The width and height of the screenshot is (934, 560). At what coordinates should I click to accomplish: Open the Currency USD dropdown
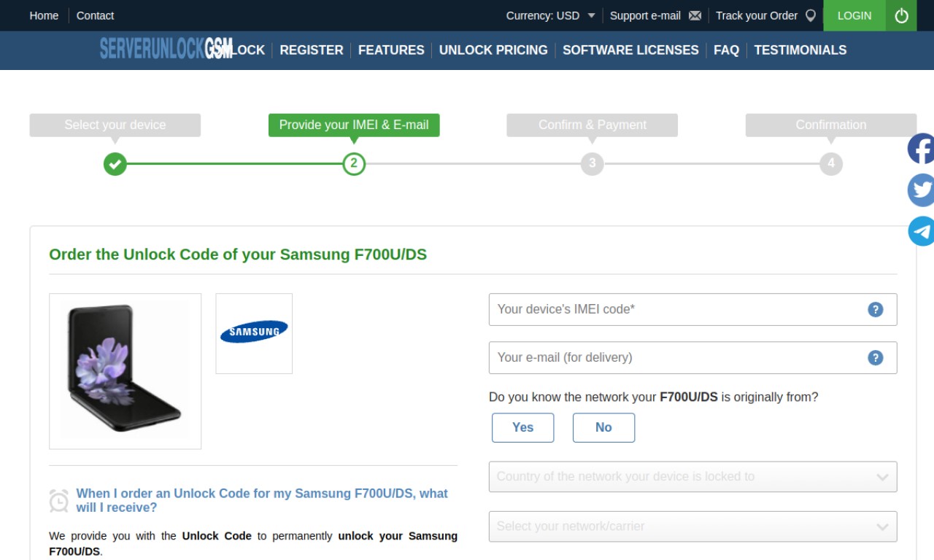pos(551,15)
